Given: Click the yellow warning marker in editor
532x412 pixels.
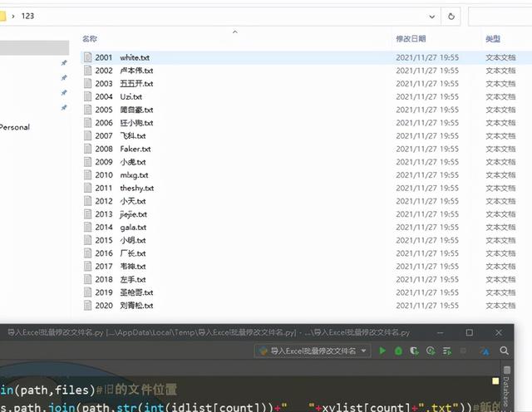Looking at the screenshot, I should click(x=495, y=381).
